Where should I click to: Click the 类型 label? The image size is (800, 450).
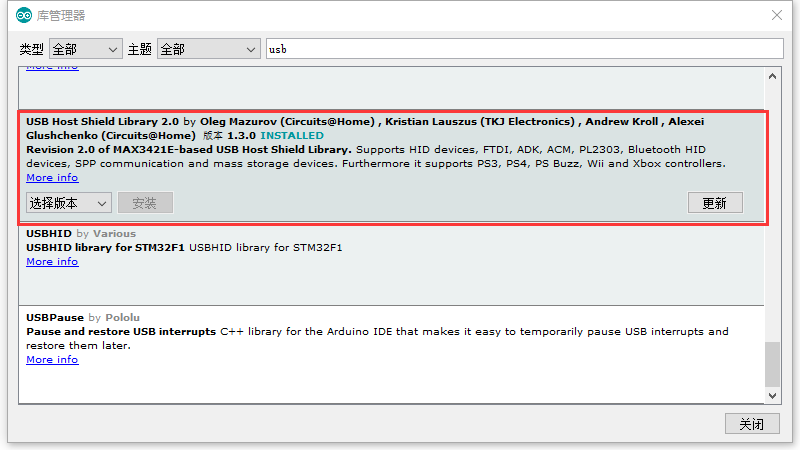tap(31, 49)
